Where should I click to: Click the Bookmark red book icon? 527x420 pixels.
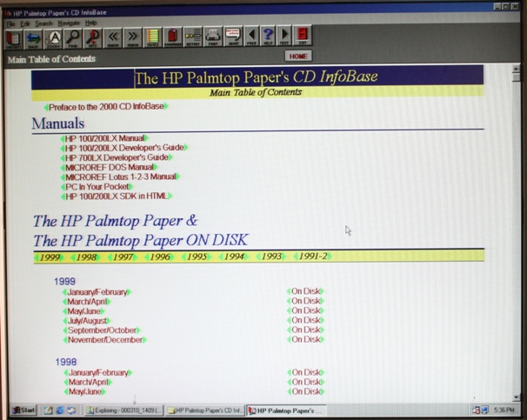pos(173,37)
